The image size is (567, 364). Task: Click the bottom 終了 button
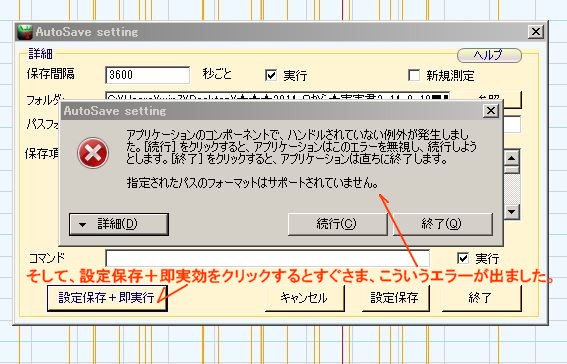481,298
